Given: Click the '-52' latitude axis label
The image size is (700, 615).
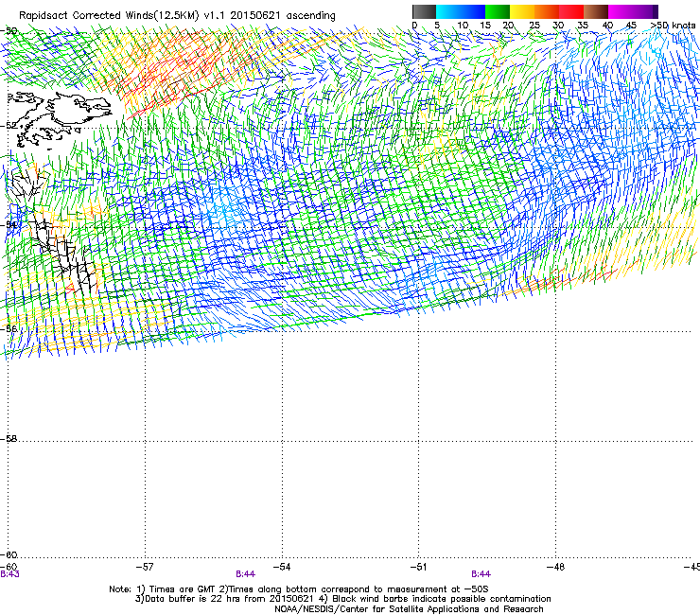Looking at the screenshot, I should [x=9, y=126].
